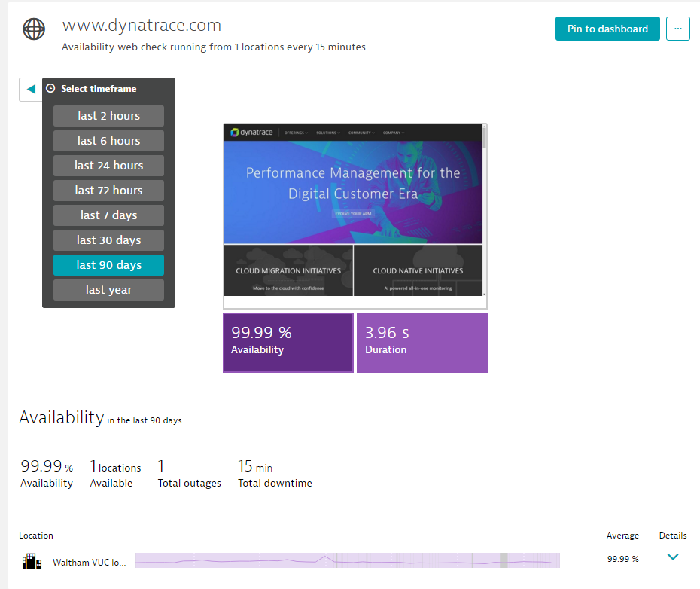Click the Select timeframe heading
The image size is (700, 589).
(x=99, y=88)
